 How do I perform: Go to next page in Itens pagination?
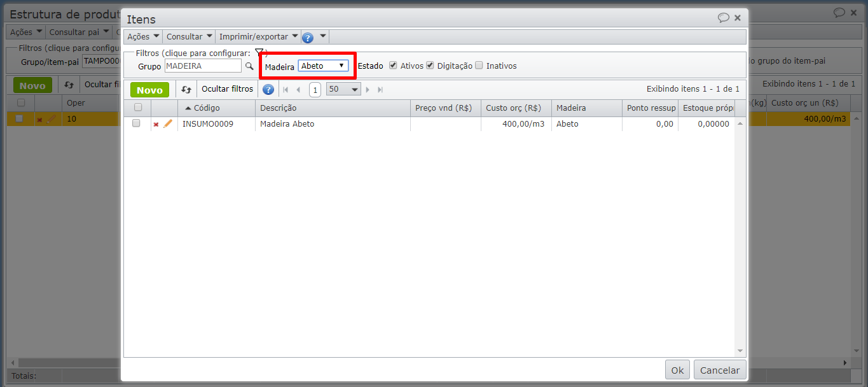pyautogui.click(x=368, y=90)
